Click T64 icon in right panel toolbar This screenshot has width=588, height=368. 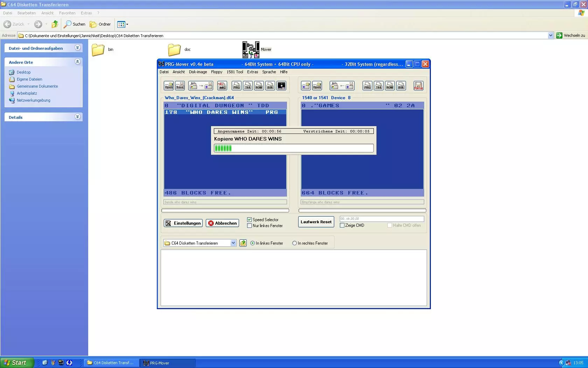coord(379,86)
